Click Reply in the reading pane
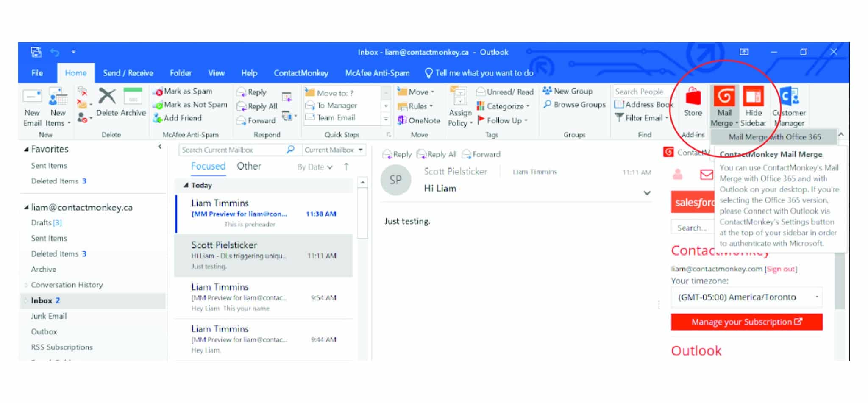868x403 pixels. [x=397, y=154]
